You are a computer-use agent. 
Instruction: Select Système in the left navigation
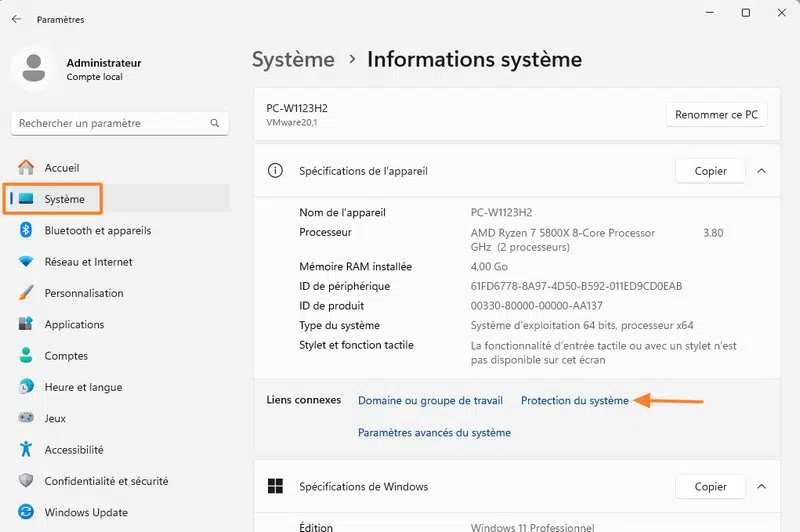[x=65, y=199]
